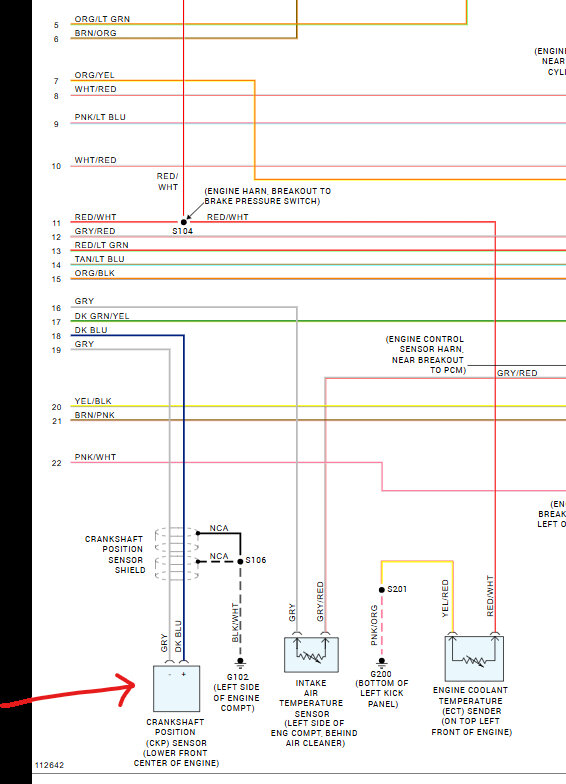Select the WHT/RED wire label at pin 8
Image resolution: width=566 pixels, height=784 pixels.
coord(96,89)
